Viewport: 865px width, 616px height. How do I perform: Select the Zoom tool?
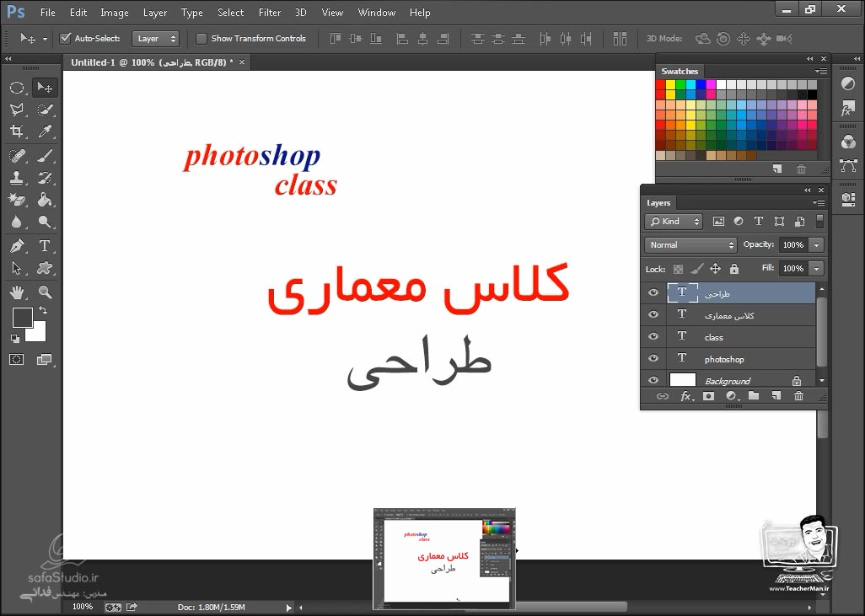45,292
